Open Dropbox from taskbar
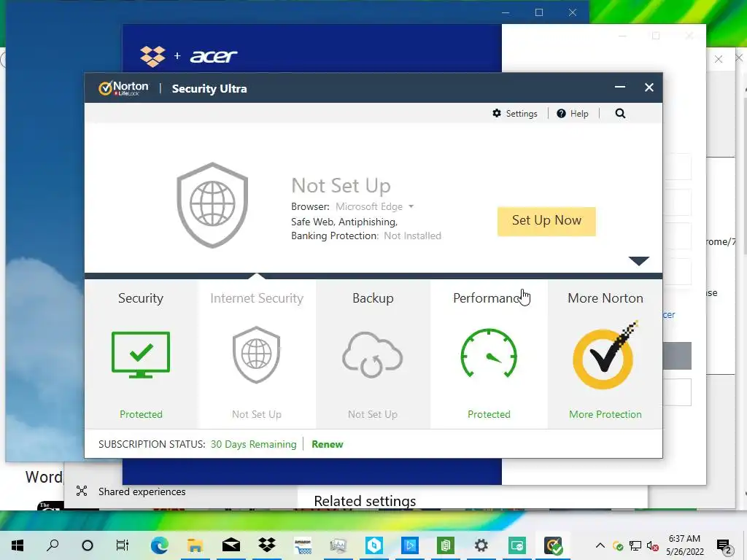 [267, 545]
